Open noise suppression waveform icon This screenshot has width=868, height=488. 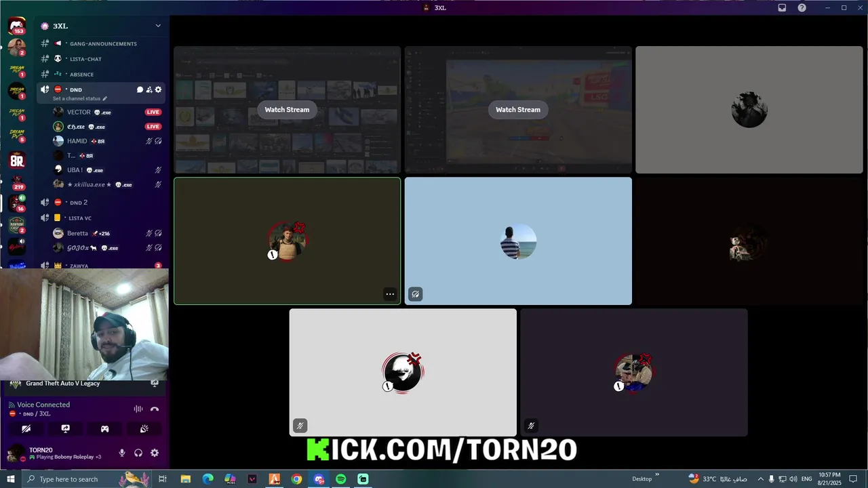(x=138, y=409)
